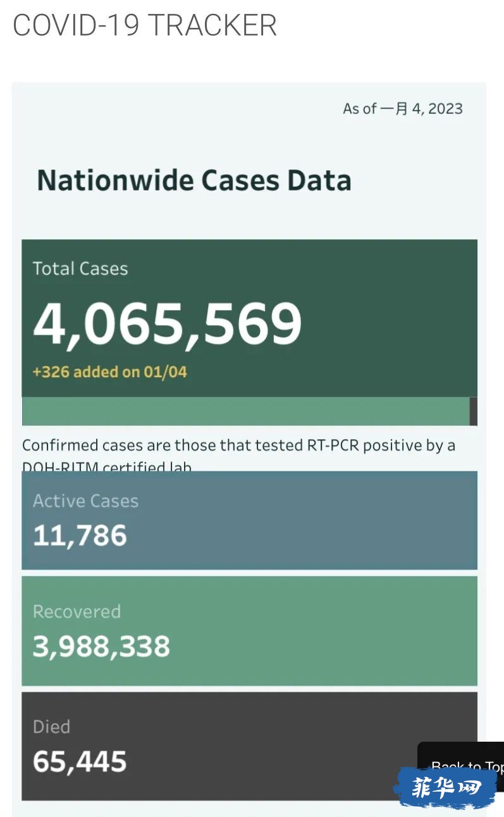Click the 4,065,569 total number

pyautogui.click(x=168, y=323)
